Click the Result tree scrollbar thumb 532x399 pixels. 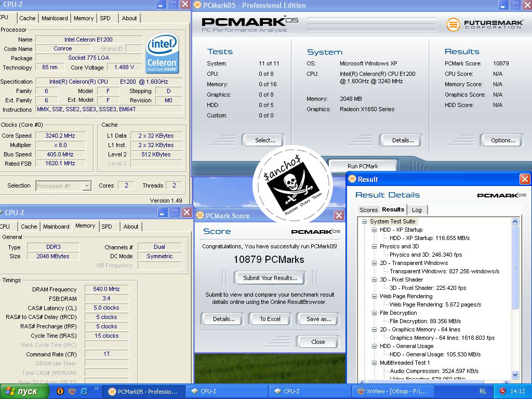click(x=515, y=268)
